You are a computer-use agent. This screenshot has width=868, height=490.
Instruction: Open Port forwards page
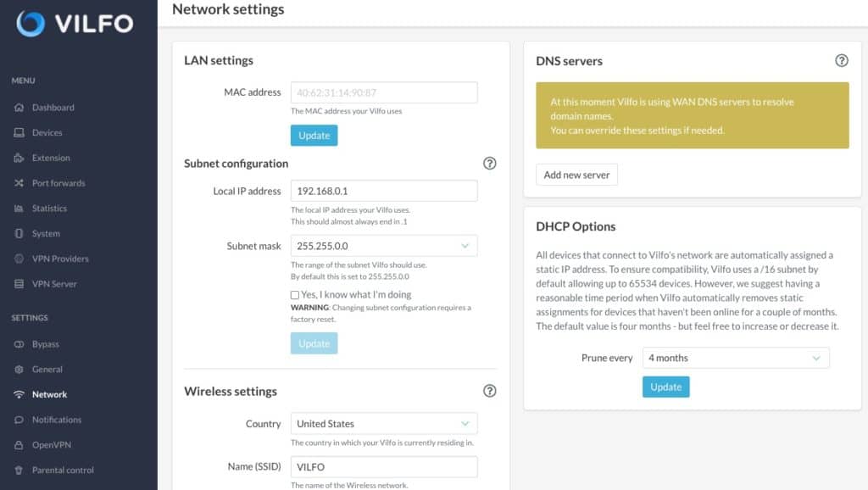[58, 183]
